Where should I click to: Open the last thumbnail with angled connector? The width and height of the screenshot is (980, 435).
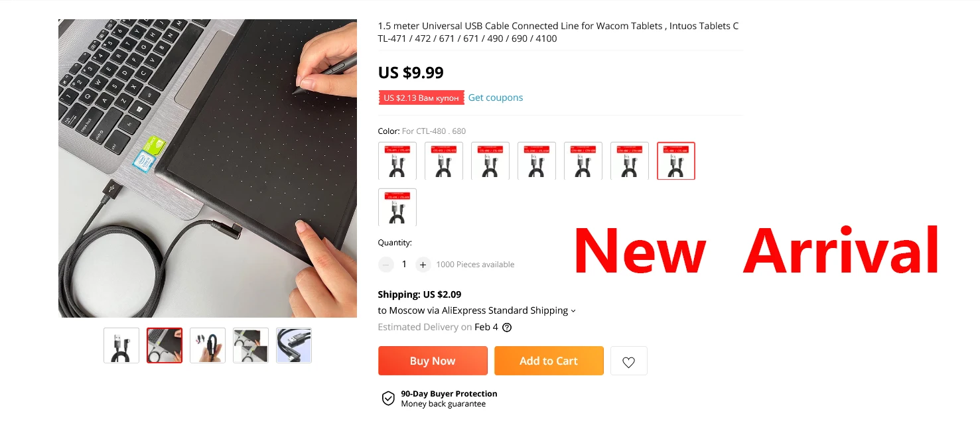pos(294,345)
